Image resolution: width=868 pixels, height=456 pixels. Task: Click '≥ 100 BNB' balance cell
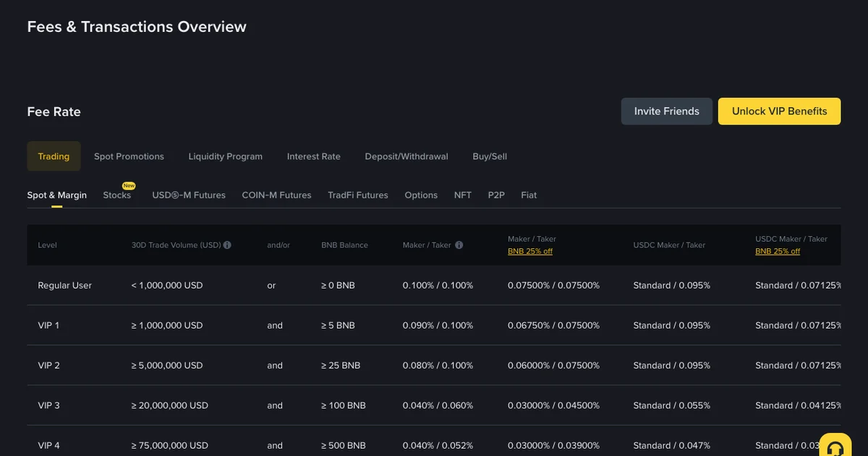[344, 406]
